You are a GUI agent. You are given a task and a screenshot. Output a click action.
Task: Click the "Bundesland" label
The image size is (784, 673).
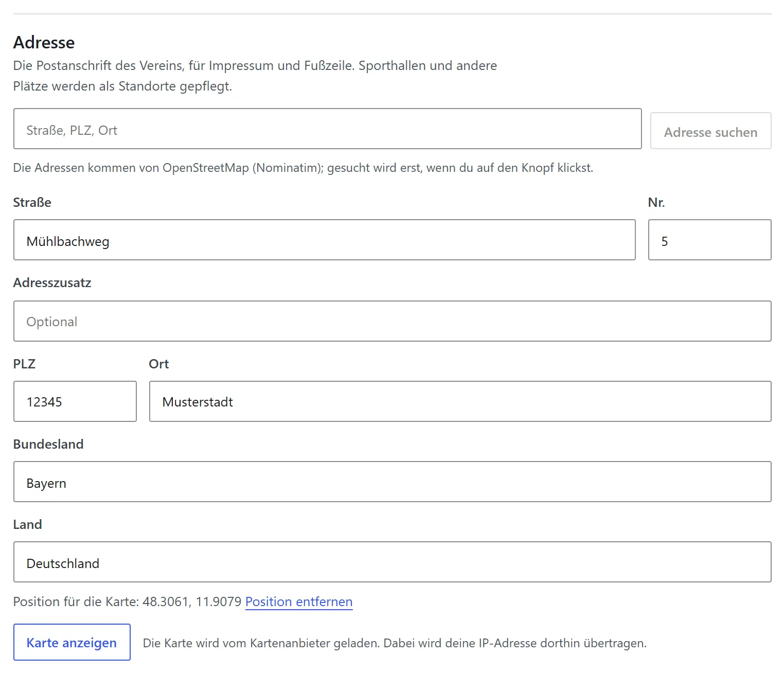pos(48,444)
